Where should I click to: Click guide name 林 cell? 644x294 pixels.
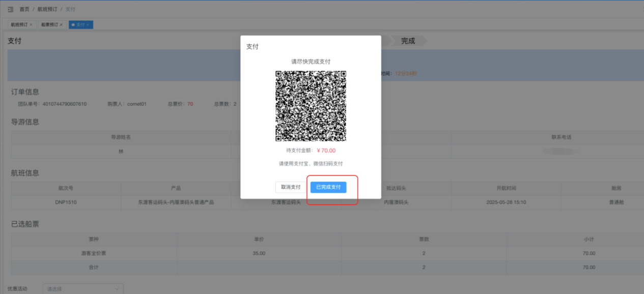tap(121, 152)
